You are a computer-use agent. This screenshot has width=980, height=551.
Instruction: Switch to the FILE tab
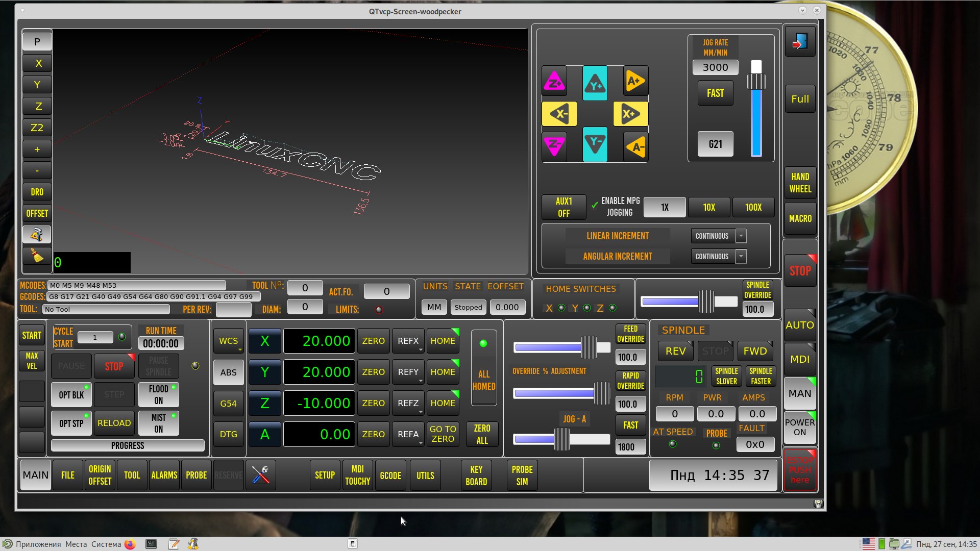[x=68, y=475]
